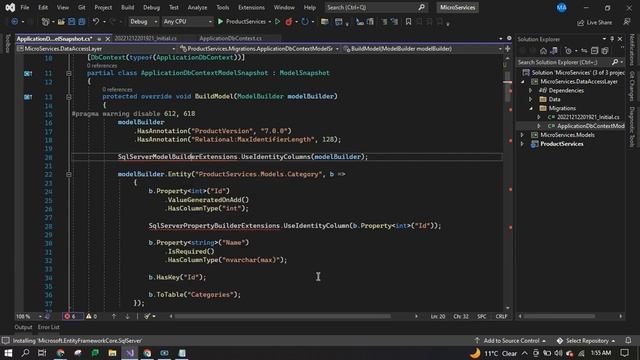Open the BuildModel member navigation dropdown
640x360 pixels.
[422, 49]
